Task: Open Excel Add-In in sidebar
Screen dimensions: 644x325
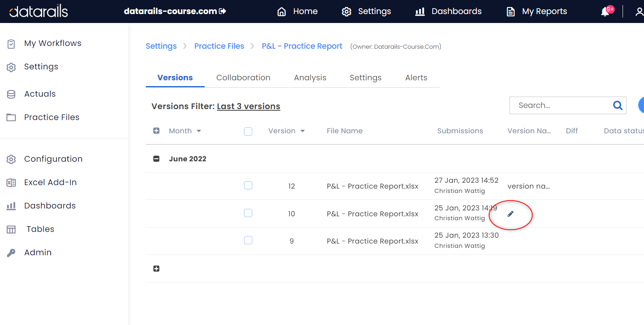Action: point(50,182)
